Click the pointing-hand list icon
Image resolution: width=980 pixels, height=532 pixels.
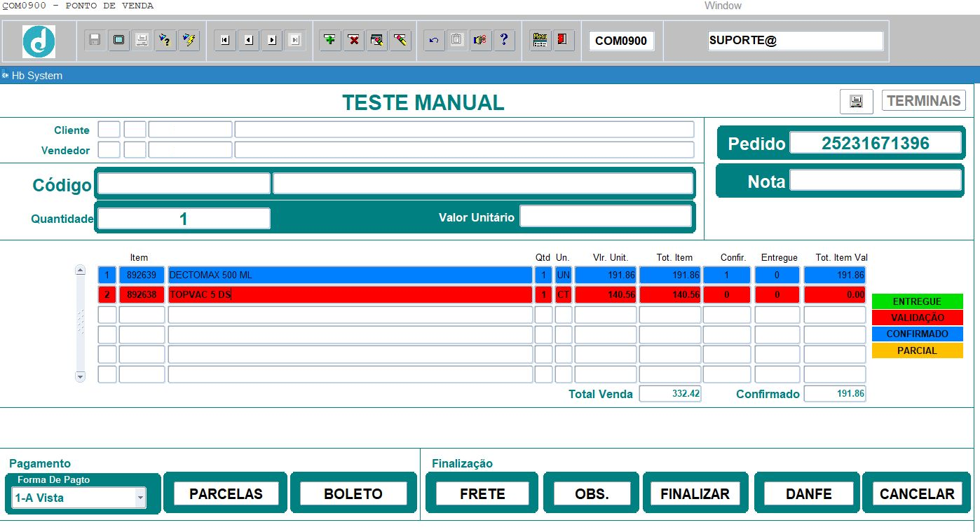click(480, 40)
